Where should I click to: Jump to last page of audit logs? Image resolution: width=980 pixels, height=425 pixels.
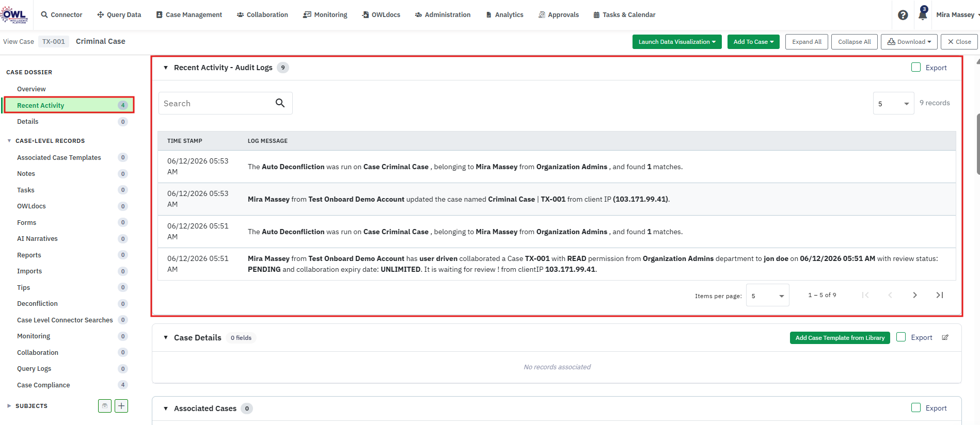[x=940, y=295]
